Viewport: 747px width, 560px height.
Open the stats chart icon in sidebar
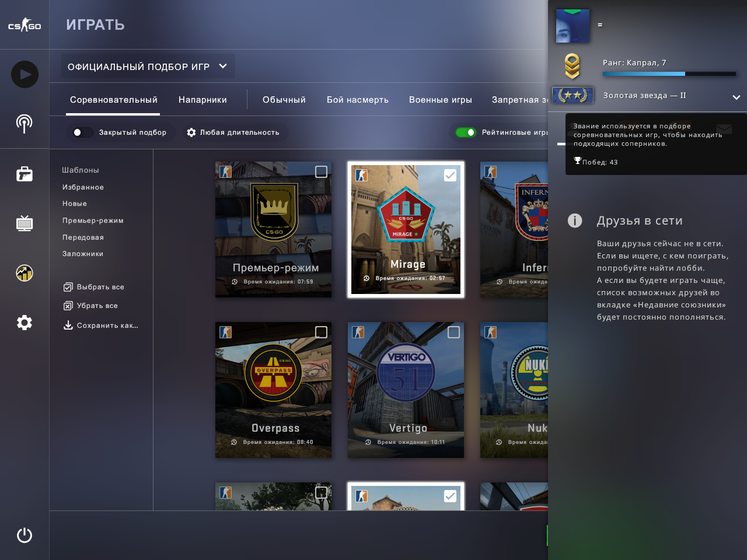(25, 272)
